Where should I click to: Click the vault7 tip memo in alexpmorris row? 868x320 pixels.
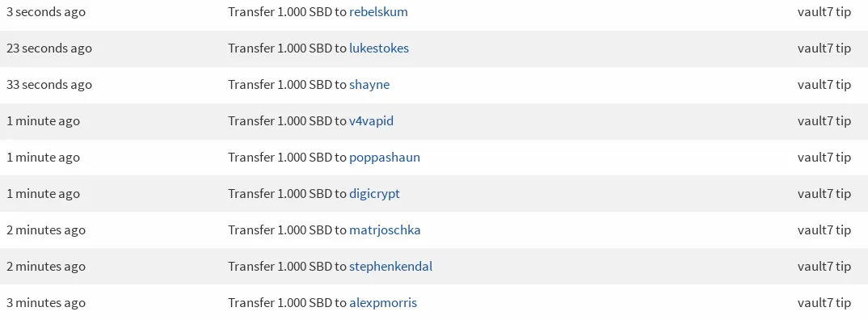824,303
